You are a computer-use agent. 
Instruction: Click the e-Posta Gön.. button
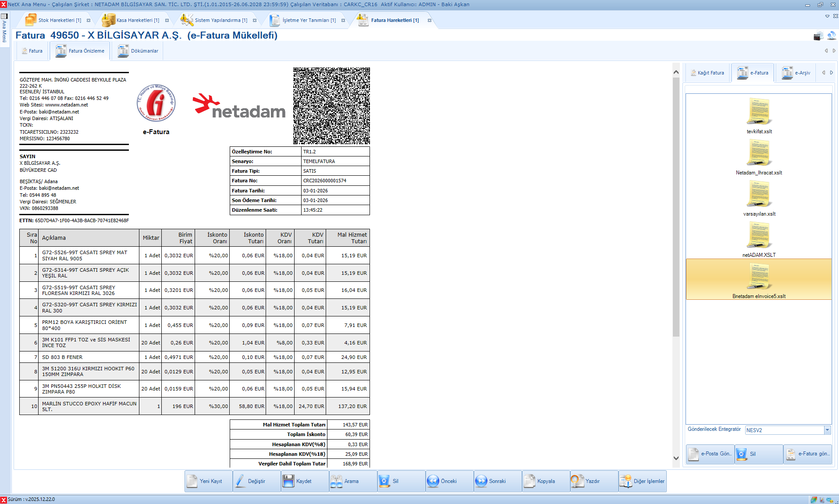[710, 454]
